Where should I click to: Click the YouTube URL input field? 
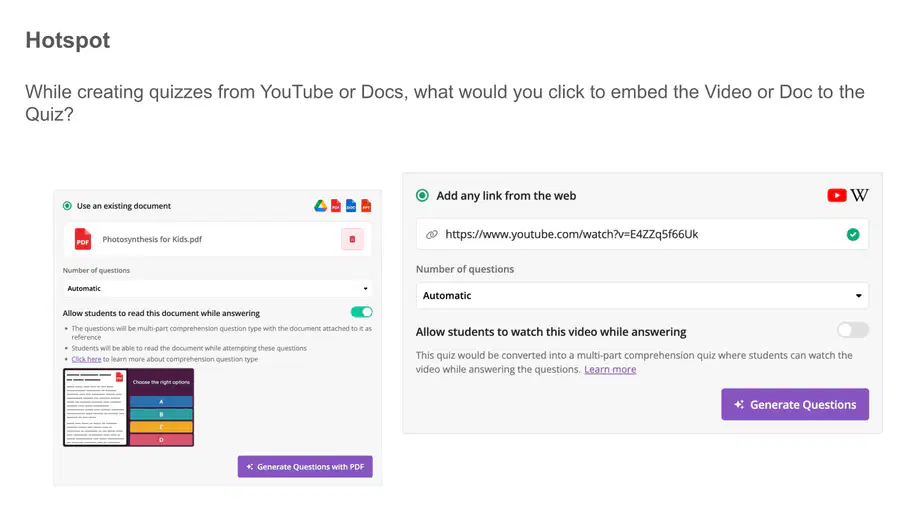(x=642, y=234)
